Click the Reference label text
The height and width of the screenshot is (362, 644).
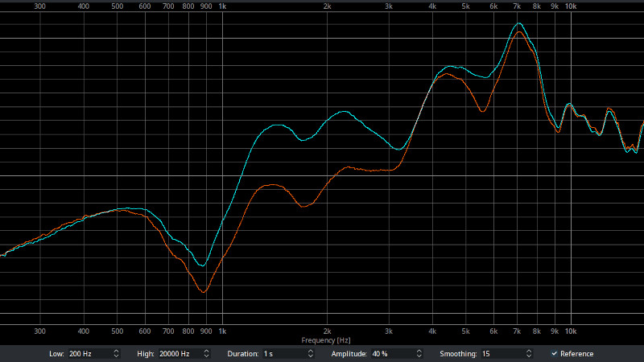click(x=577, y=354)
